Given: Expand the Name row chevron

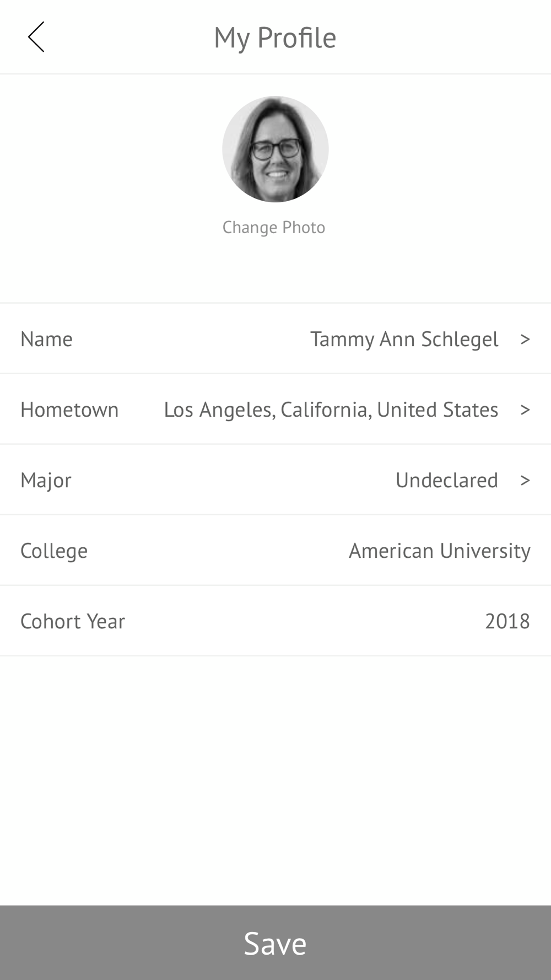Looking at the screenshot, I should (x=525, y=339).
